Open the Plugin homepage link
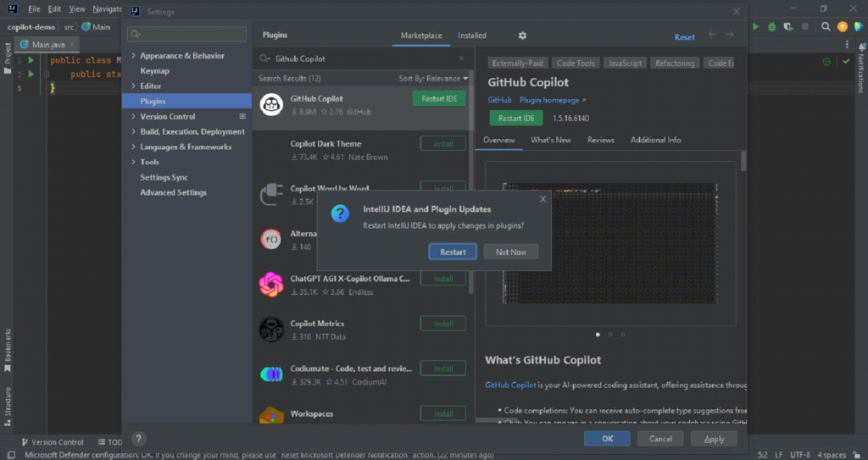The width and height of the screenshot is (868, 460). (x=552, y=100)
